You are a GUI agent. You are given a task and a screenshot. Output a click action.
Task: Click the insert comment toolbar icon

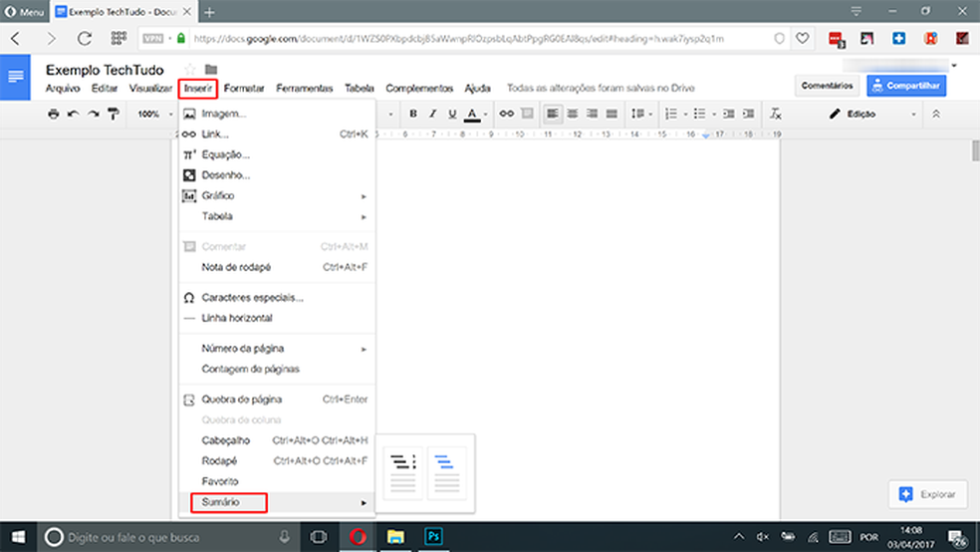tap(528, 114)
